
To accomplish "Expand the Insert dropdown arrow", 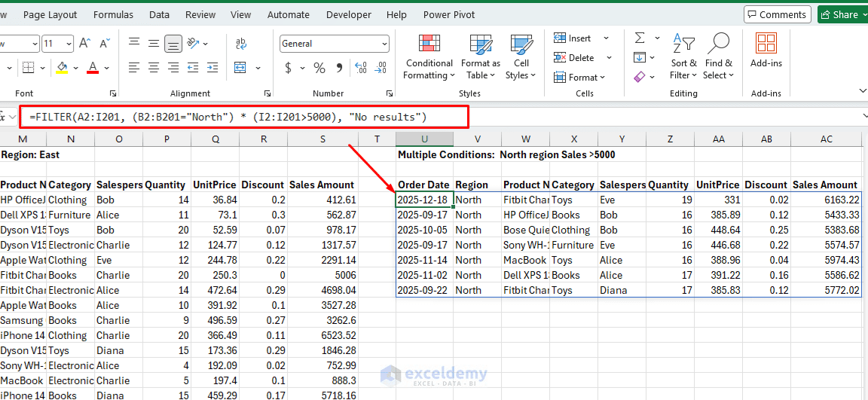I will coord(606,38).
